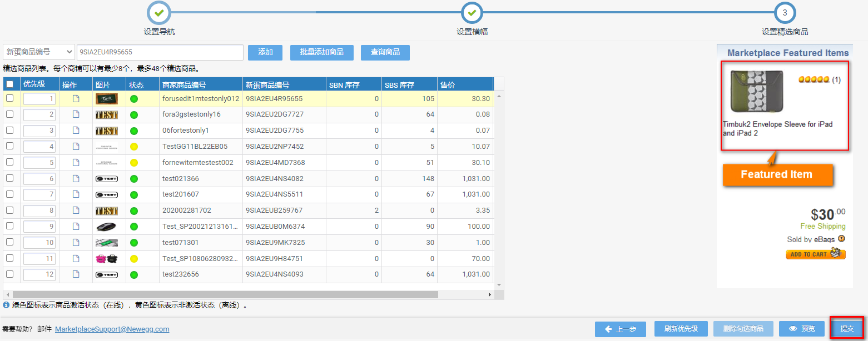The image size is (868, 341).
Task: Open product thumbnail for 9SIA2EU9H84751
Action: [x=106, y=259]
